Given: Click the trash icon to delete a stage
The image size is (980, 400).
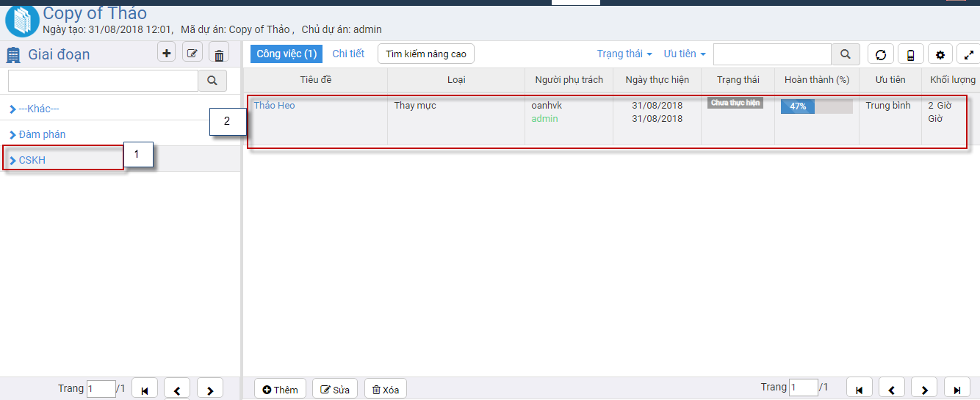Looking at the screenshot, I should (219, 54).
